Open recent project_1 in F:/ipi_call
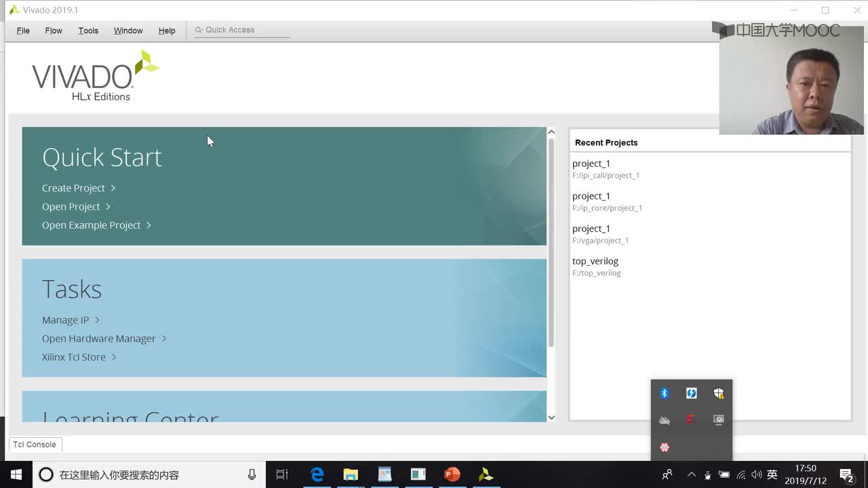The width and height of the screenshot is (868, 488). [606, 169]
